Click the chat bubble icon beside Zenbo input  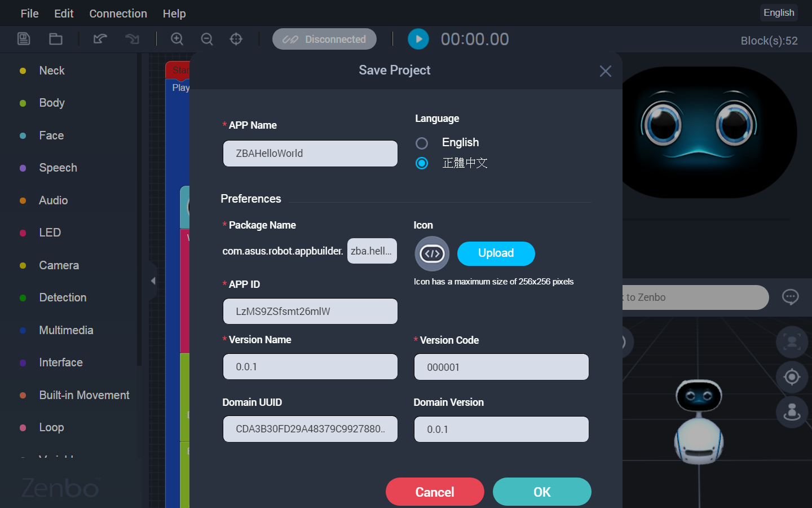tap(791, 297)
